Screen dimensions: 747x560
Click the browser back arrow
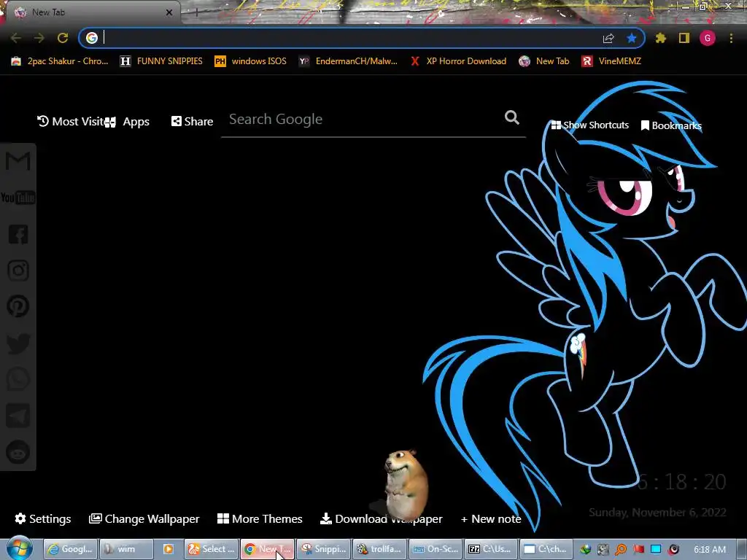[15, 38]
